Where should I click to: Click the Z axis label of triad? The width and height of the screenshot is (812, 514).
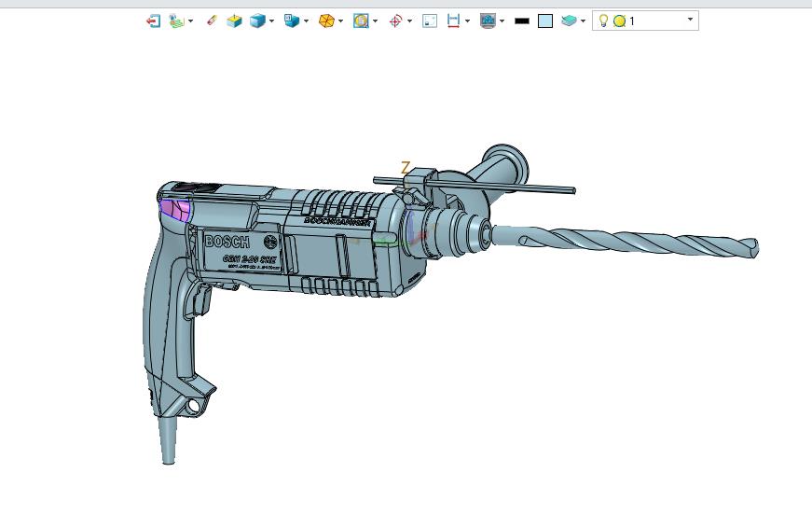click(406, 168)
